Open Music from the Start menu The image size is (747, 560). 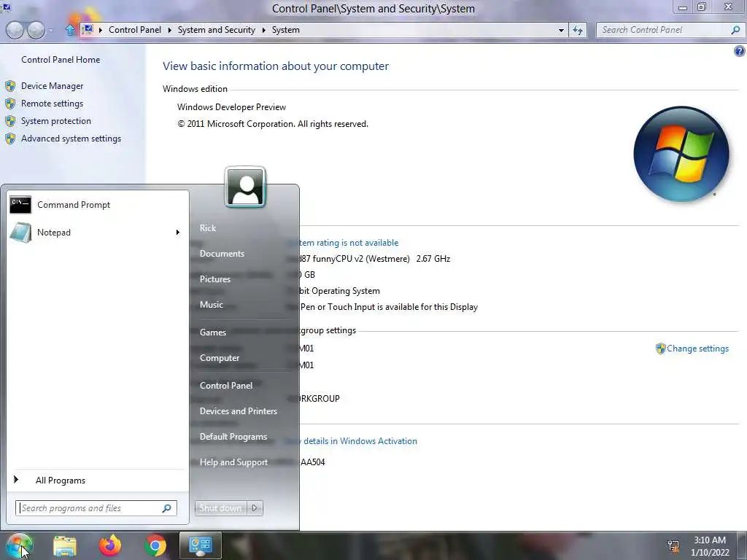click(x=211, y=305)
